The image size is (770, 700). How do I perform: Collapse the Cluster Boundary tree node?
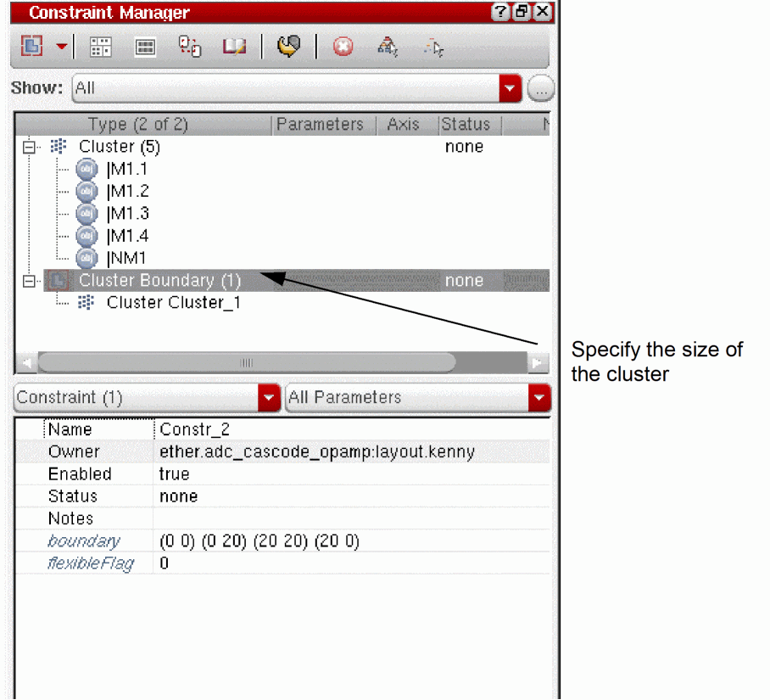[x=29, y=281]
